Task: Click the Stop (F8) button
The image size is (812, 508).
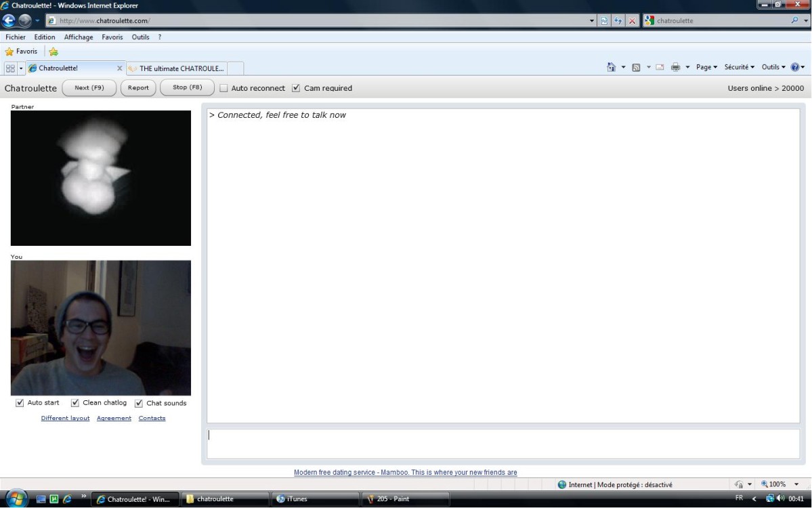Action: (187, 87)
